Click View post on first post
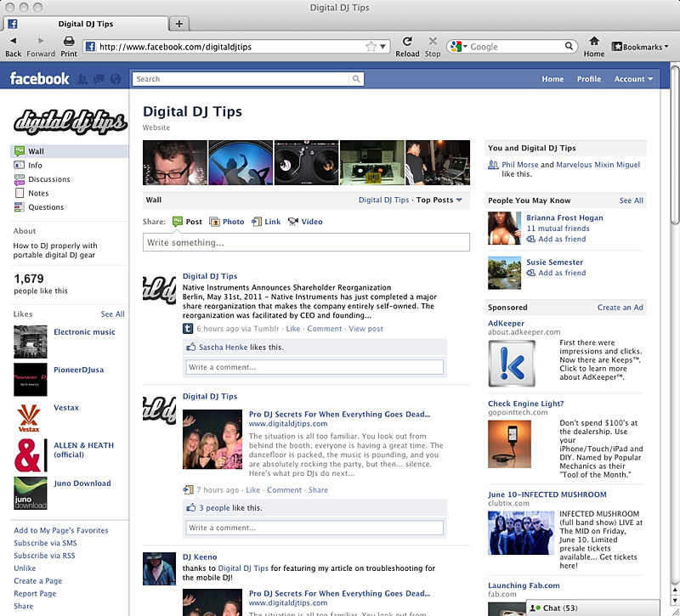 (x=365, y=329)
